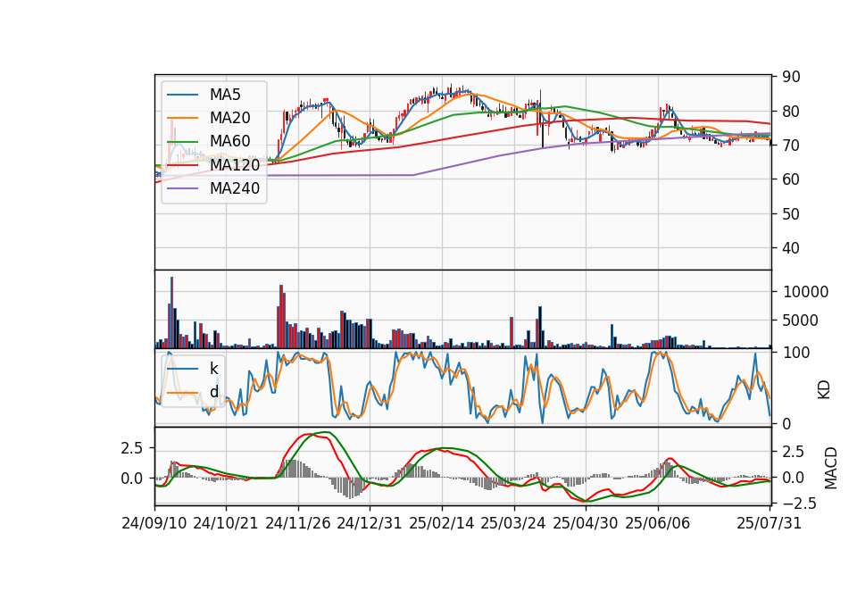Click the MA5 legend label
857x616 pixels.
pyautogui.click(x=225, y=95)
